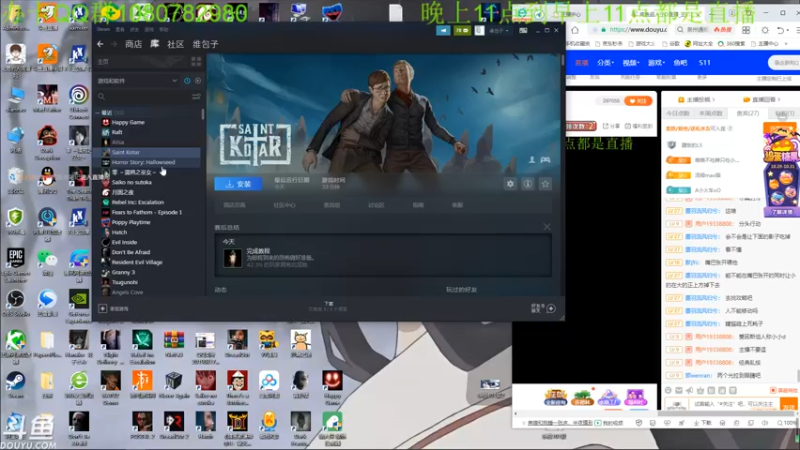The width and height of the screenshot is (800, 450).
Task: Switch to 本周点数 tab in Douyu
Action: 711,113
